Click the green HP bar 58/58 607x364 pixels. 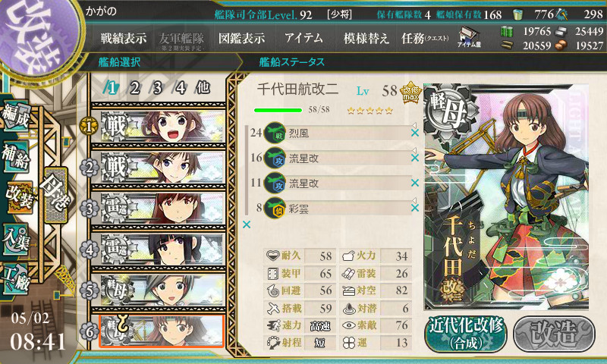(x=278, y=110)
